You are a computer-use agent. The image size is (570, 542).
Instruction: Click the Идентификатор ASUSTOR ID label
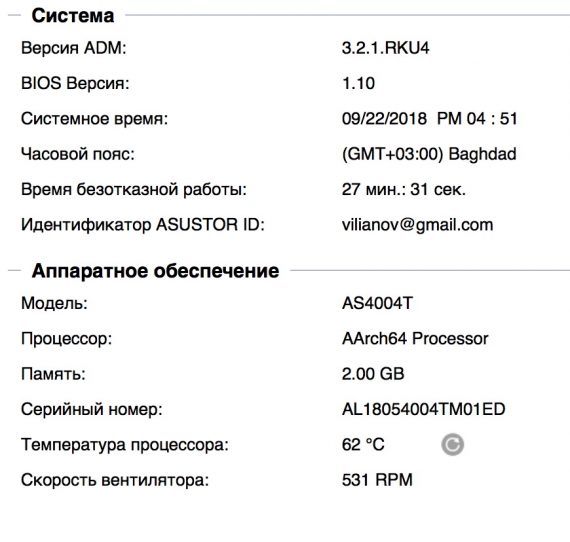click(x=142, y=225)
